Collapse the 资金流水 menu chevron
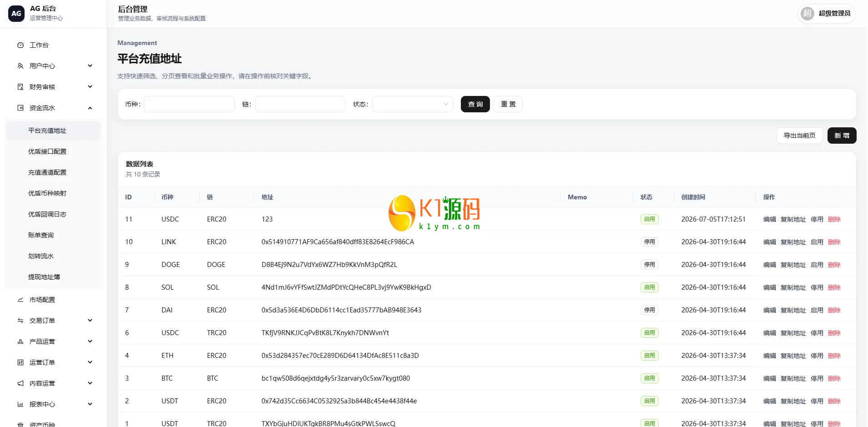Viewport: 868px width, 427px height. pos(90,108)
